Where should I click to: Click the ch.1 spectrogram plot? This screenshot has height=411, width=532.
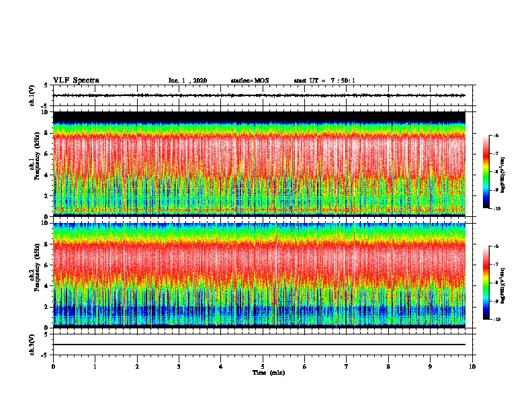tap(259, 164)
